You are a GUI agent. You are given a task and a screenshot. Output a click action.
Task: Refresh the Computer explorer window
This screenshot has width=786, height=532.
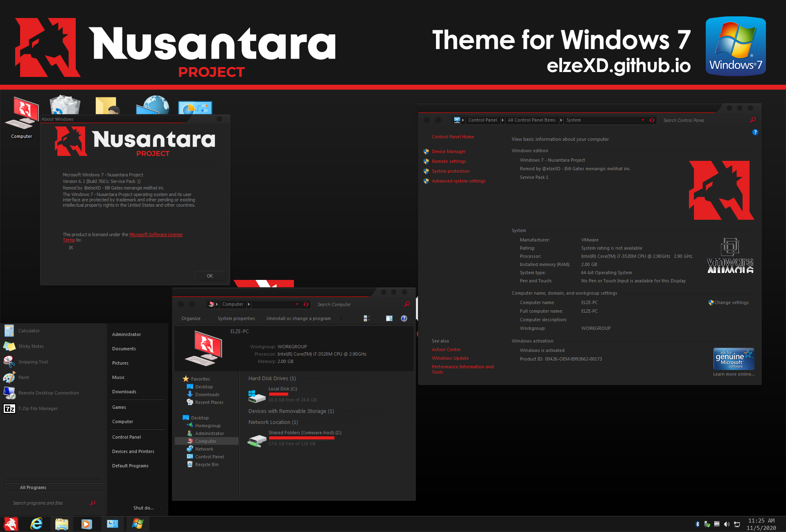(306, 304)
